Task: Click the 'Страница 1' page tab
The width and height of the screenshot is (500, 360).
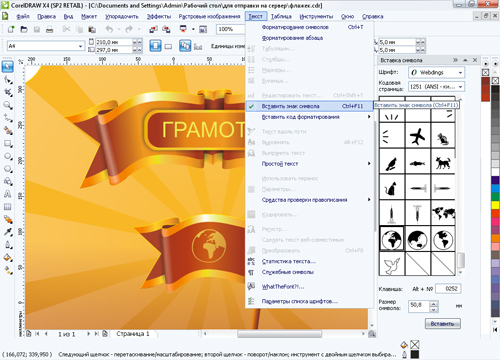Action: (133, 333)
